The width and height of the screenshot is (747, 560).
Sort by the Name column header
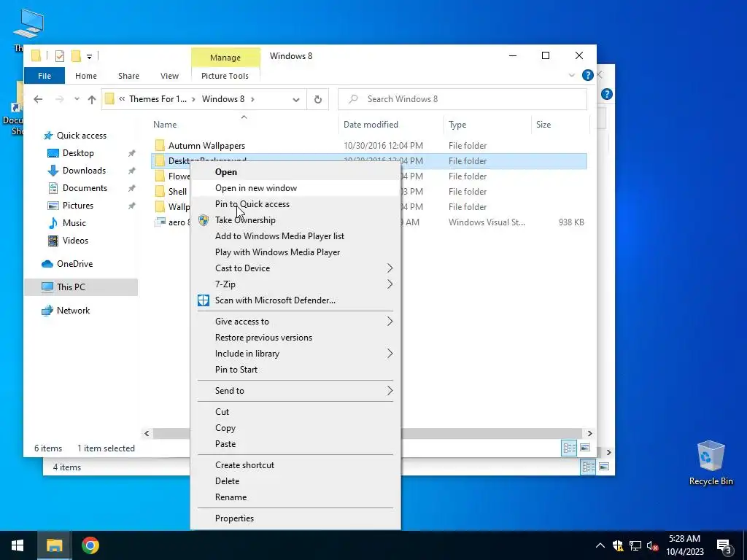(165, 124)
